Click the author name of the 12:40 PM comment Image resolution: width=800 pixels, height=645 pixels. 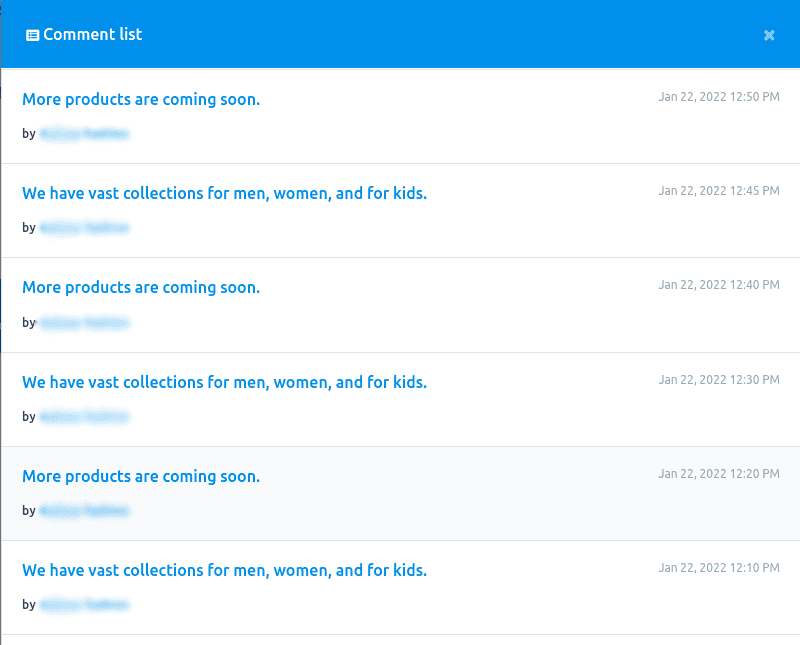[84, 322]
